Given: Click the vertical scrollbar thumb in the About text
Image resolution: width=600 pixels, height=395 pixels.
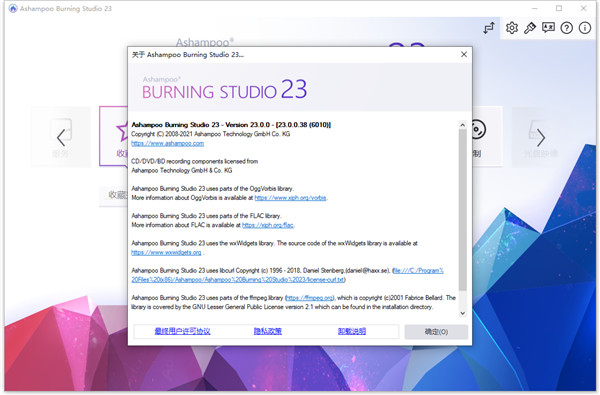Looking at the screenshot, I should [463, 210].
